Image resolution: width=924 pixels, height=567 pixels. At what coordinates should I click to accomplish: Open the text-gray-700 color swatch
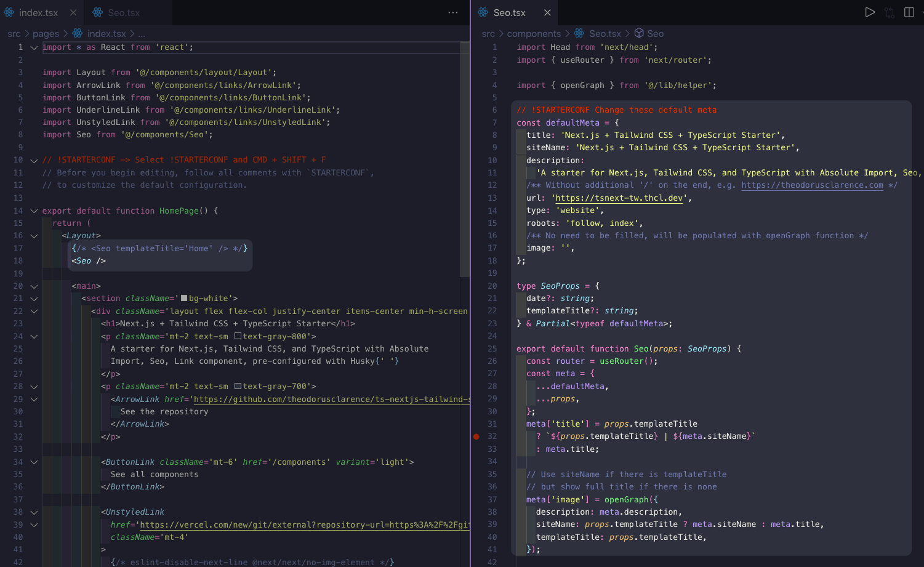(238, 387)
